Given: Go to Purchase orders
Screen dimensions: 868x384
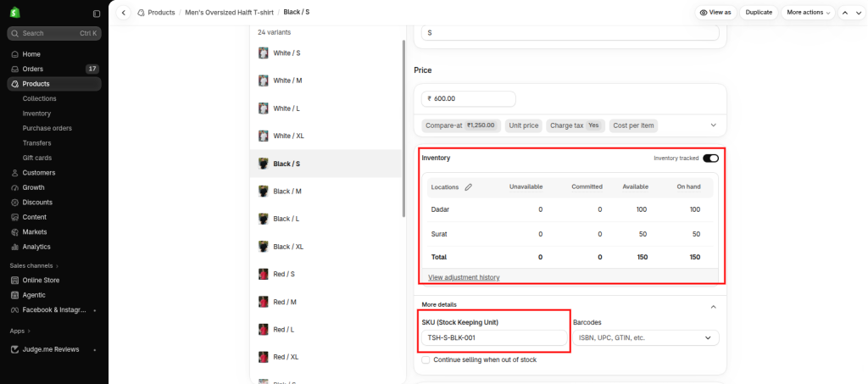Looking at the screenshot, I should (47, 128).
